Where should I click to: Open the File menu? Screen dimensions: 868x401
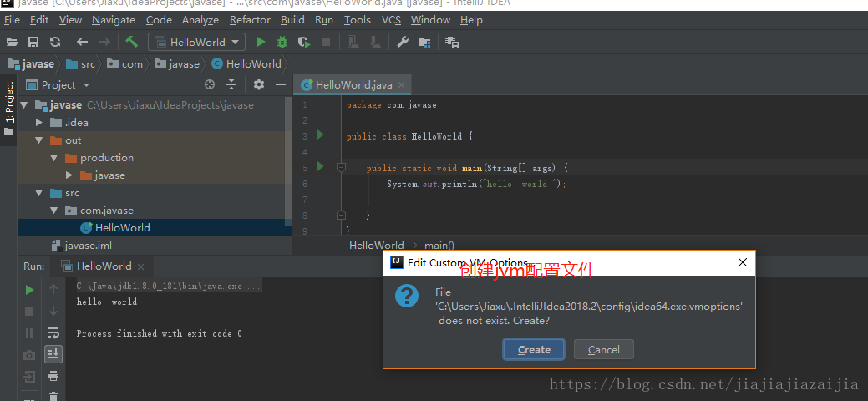coord(12,20)
